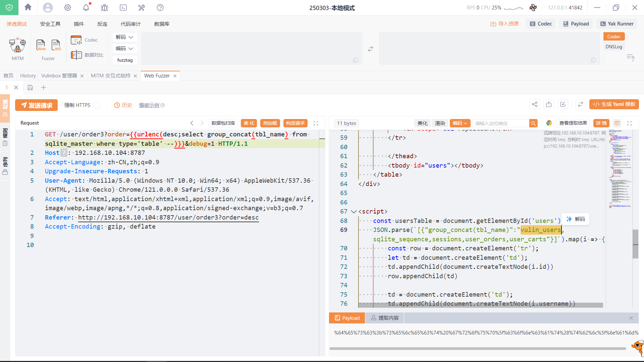This screenshot has height=362, width=644.
Task: Switch to the MITM 交互式劫持 tab
Action: (110, 76)
